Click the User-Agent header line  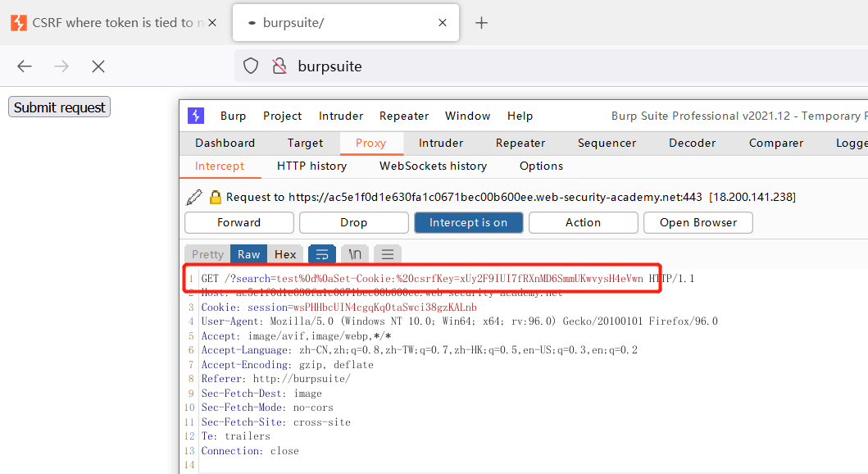click(x=460, y=321)
